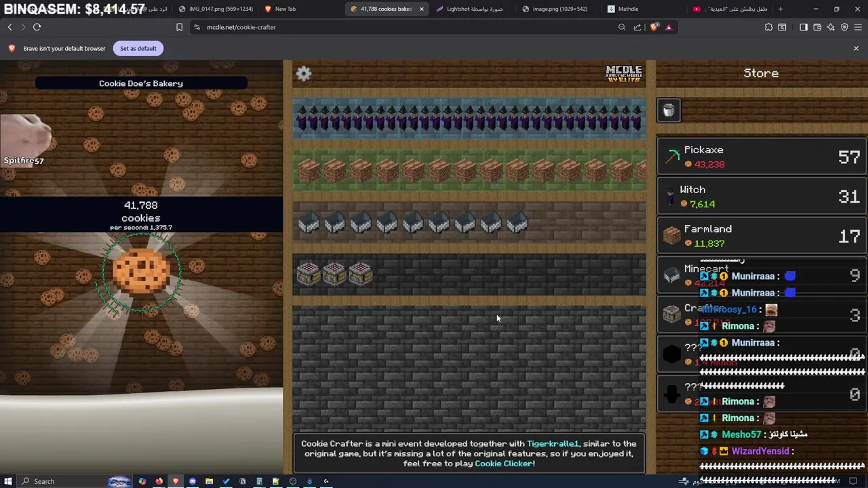Open the store trash can icon

(669, 110)
